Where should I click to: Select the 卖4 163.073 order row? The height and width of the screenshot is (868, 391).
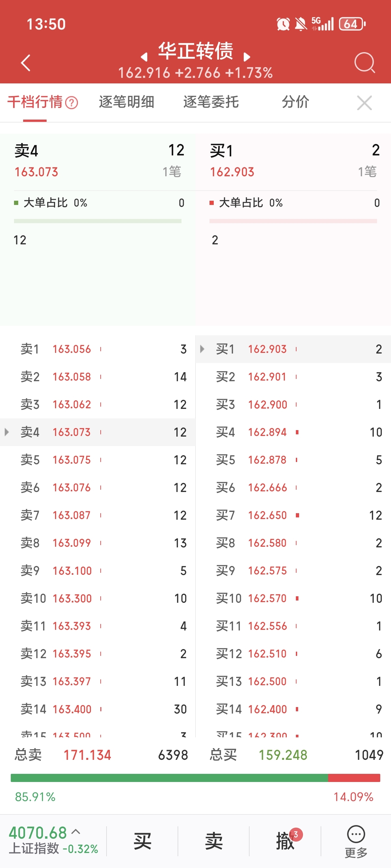97,432
